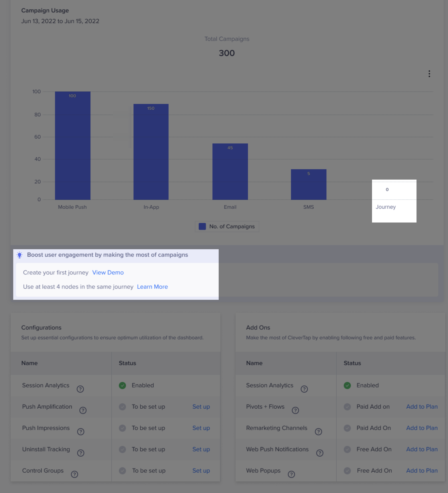This screenshot has width=448, height=493.
Task: Toggle the No. of Campaigns legend swatch
Action: [x=202, y=227]
